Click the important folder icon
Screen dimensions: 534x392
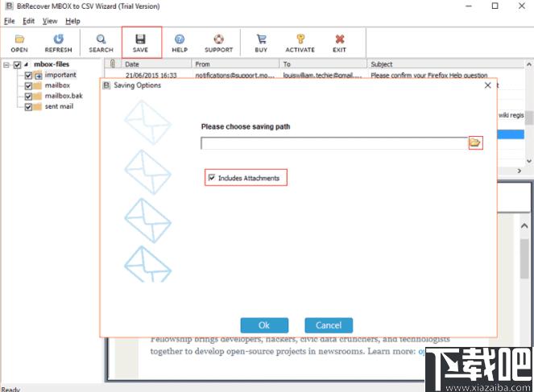point(38,75)
